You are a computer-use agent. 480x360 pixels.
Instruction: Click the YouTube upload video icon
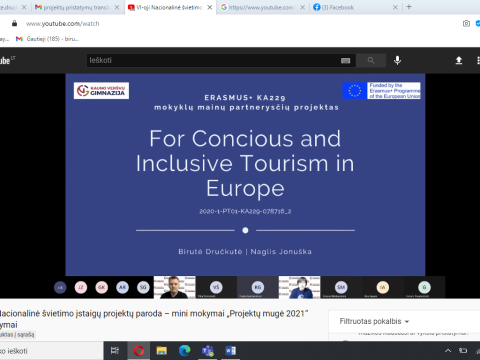tap(459, 60)
